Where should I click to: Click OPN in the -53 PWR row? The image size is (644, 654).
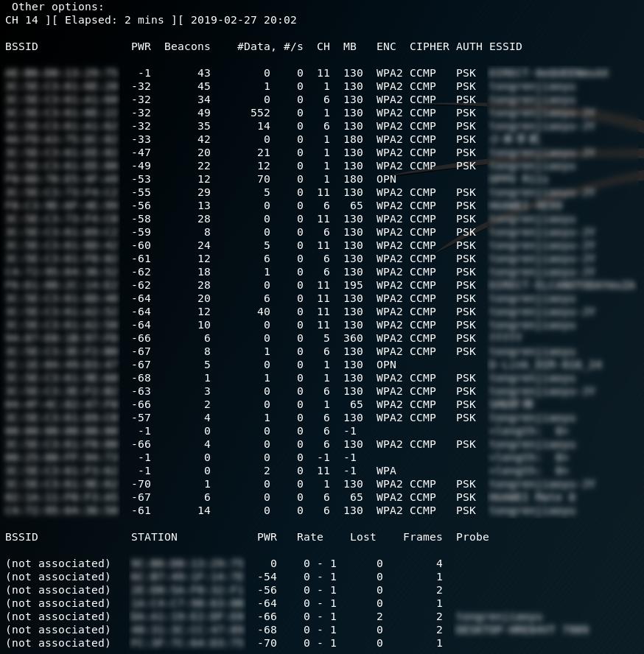386,180
